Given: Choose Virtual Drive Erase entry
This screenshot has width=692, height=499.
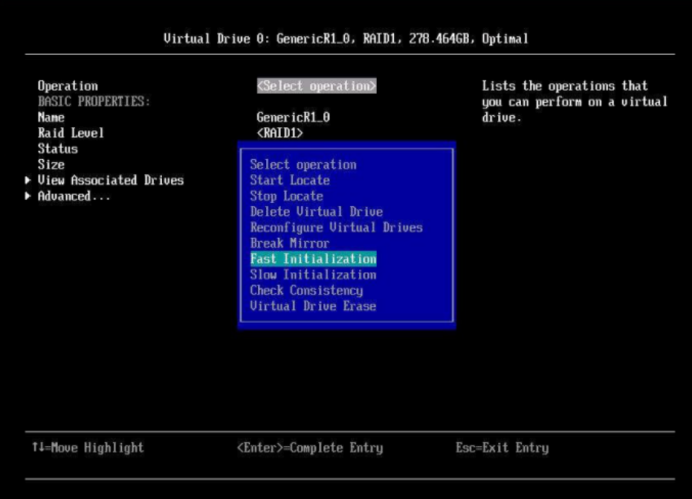Looking at the screenshot, I should pos(313,306).
